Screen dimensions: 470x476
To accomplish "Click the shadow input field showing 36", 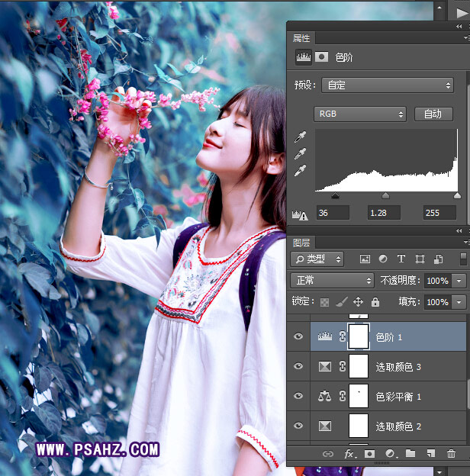I will [333, 213].
